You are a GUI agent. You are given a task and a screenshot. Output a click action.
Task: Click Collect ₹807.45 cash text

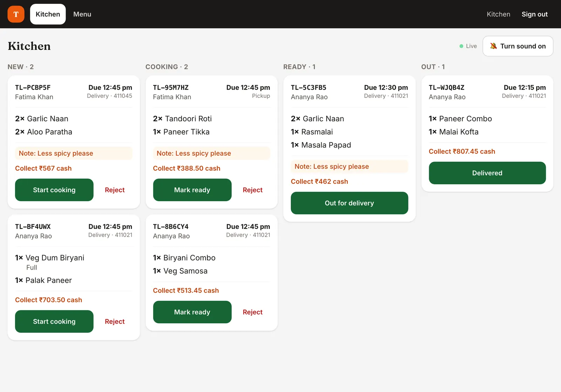coord(462,151)
